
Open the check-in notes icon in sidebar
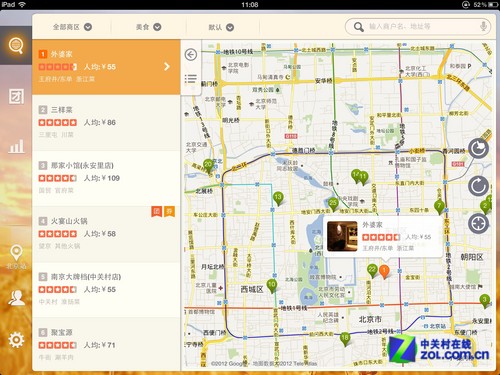click(x=16, y=97)
